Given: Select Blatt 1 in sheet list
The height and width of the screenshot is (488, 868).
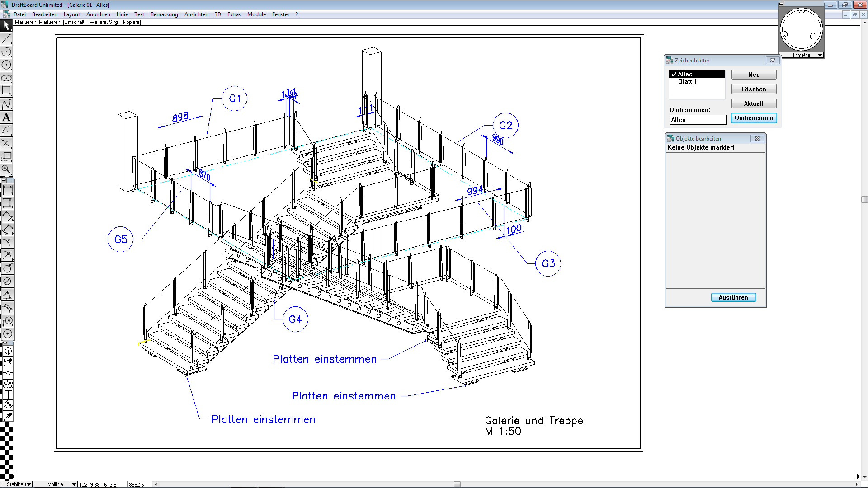Looking at the screenshot, I should tap(687, 82).
